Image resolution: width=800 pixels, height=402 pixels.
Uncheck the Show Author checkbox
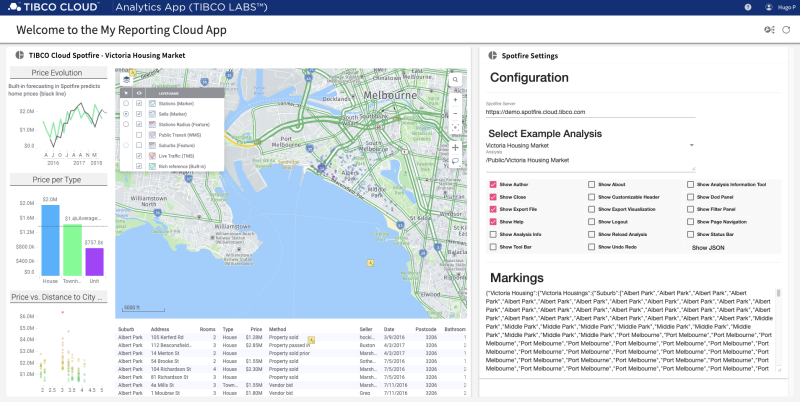point(493,185)
